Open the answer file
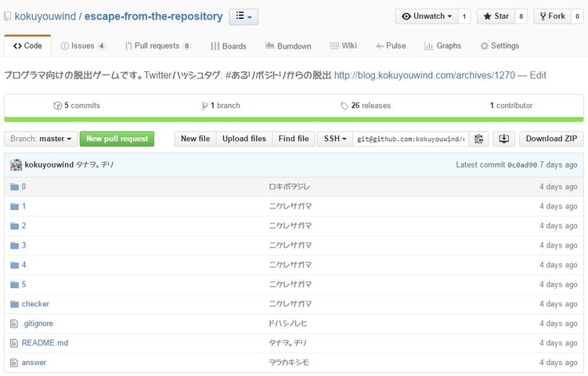588x376 pixels. (34, 363)
